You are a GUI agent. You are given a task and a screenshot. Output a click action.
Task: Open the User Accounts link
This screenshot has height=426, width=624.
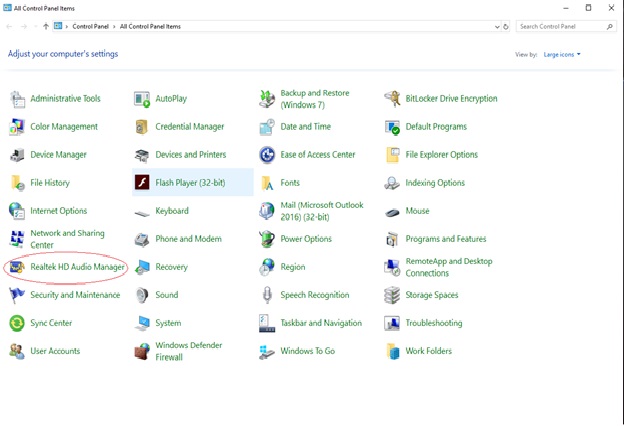[x=55, y=351]
